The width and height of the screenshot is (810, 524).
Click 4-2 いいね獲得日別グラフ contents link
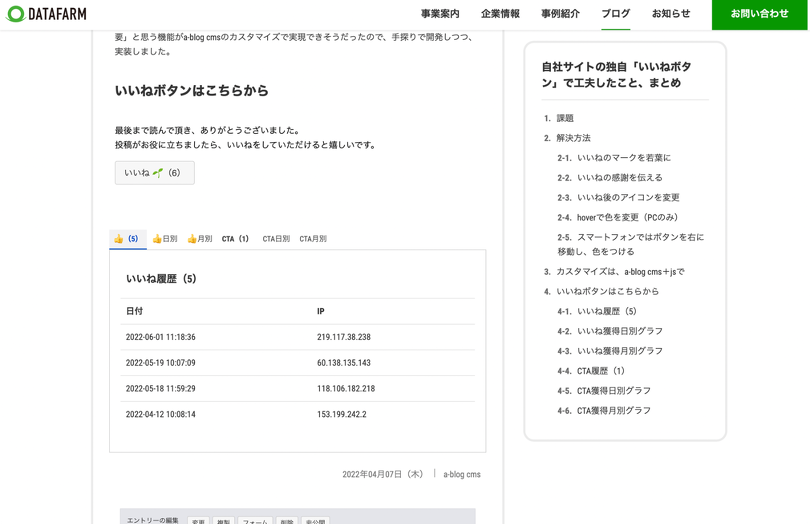click(x=619, y=331)
